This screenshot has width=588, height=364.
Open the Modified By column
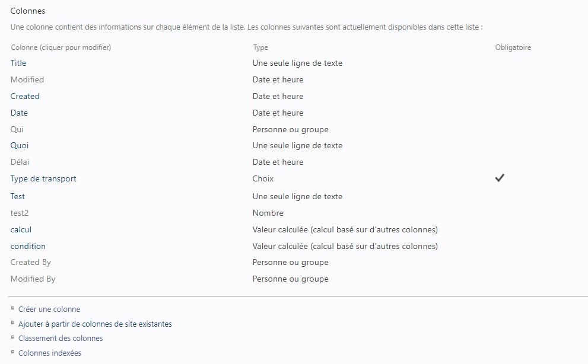tap(33, 279)
